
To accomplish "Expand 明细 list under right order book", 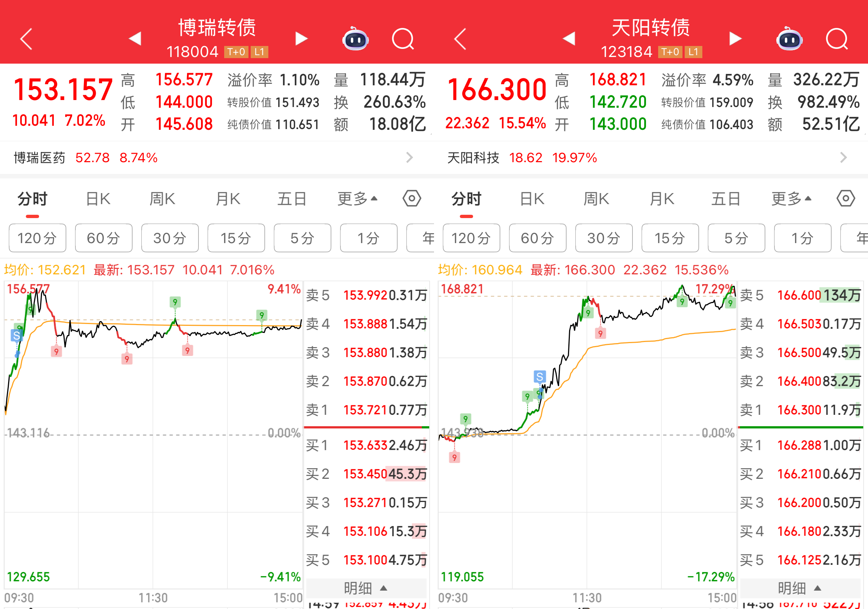I will tap(800, 588).
